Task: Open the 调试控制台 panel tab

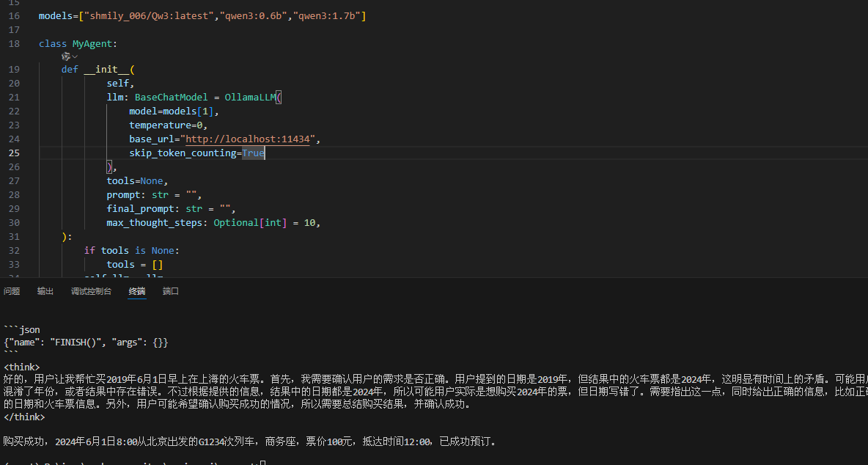Action: 92,291
